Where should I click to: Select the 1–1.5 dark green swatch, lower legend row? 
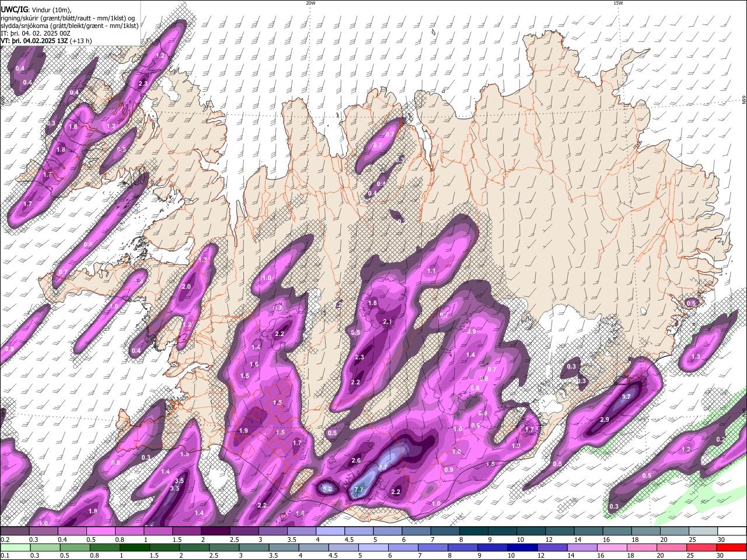click(134, 547)
